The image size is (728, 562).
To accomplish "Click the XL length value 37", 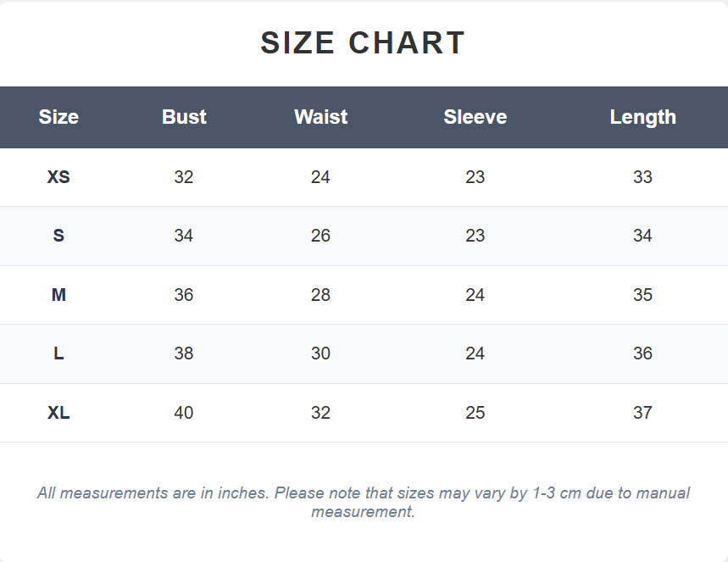I will point(642,413).
